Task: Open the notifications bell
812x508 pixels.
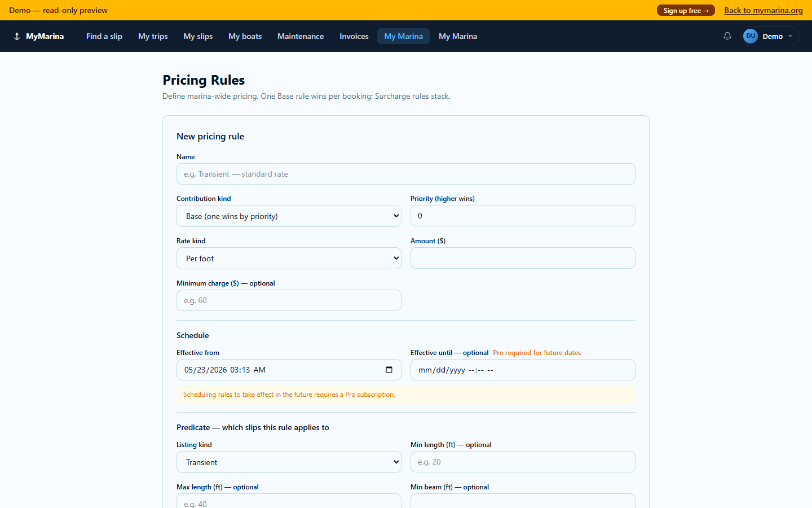Action: (727, 36)
